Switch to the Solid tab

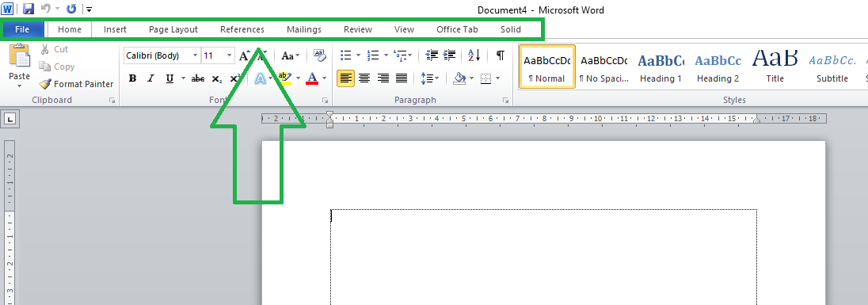pos(511,29)
